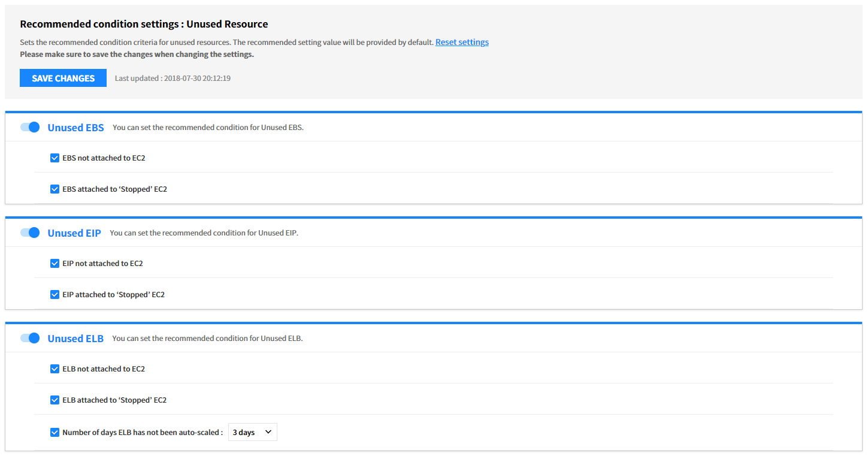The height and width of the screenshot is (456, 868).
Task: Switch off the Unused ELB toggle
Action: (x=30, y=338)
